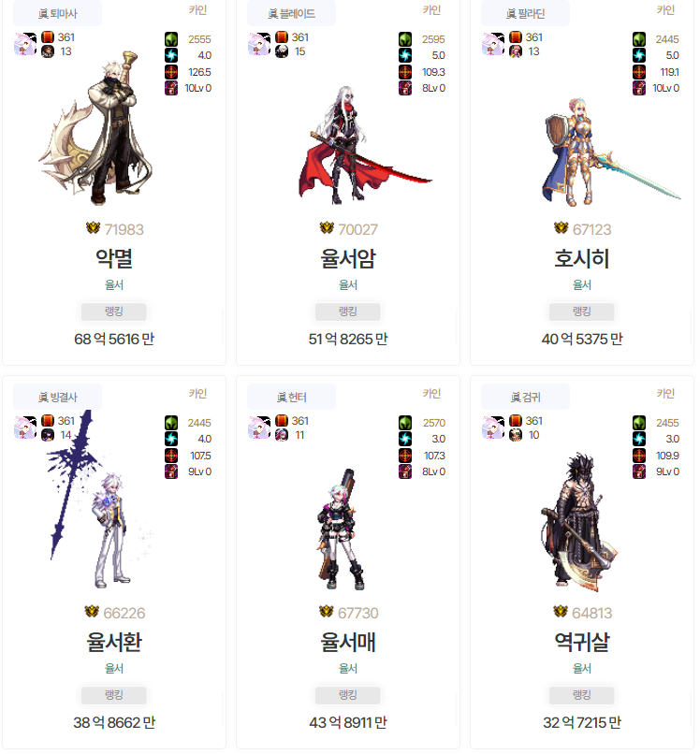Click the red 361 equipment icon on 율서환 card
Image resolution: width=700 pixels, height=754 pixels.
point(47,421)
